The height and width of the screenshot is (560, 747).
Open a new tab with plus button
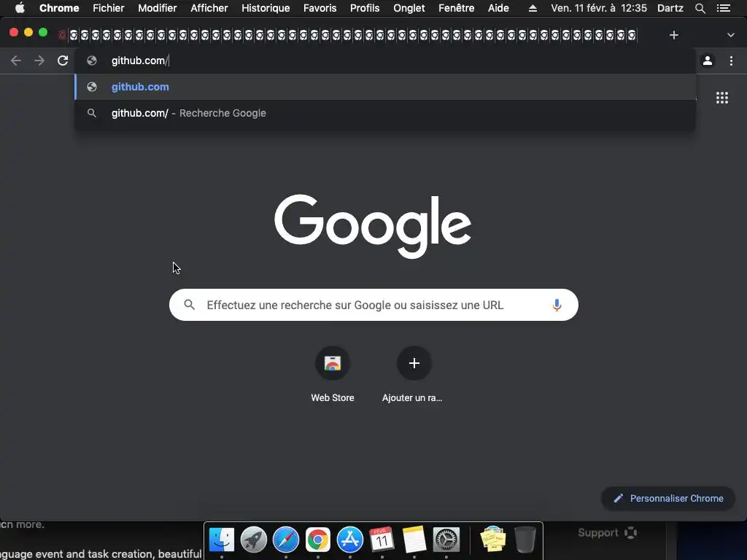click(x=673, y=35)
